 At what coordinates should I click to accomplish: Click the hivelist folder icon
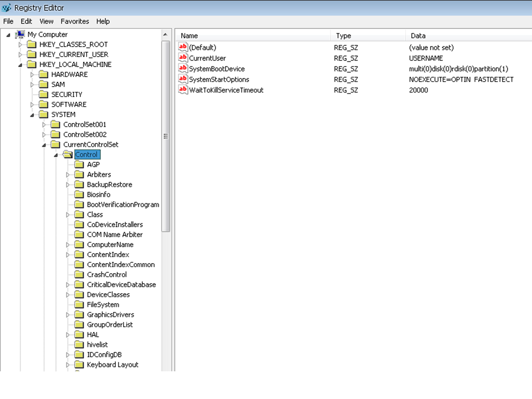point(79,344)
